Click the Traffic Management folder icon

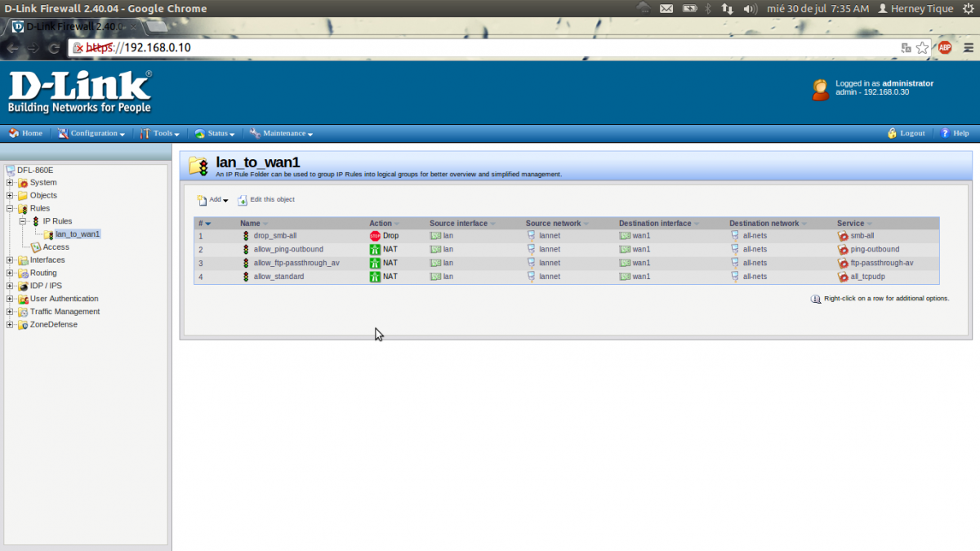click(x=23, y=312)
